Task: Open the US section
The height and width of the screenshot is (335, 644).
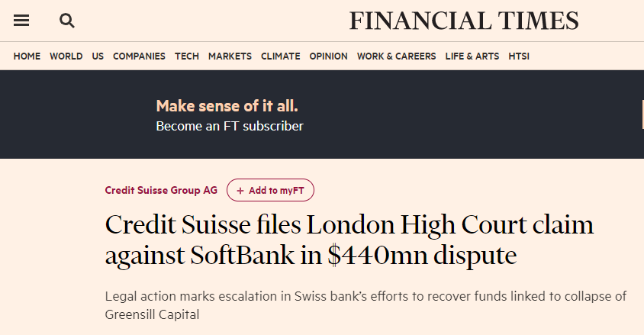Action: [98, 56]
